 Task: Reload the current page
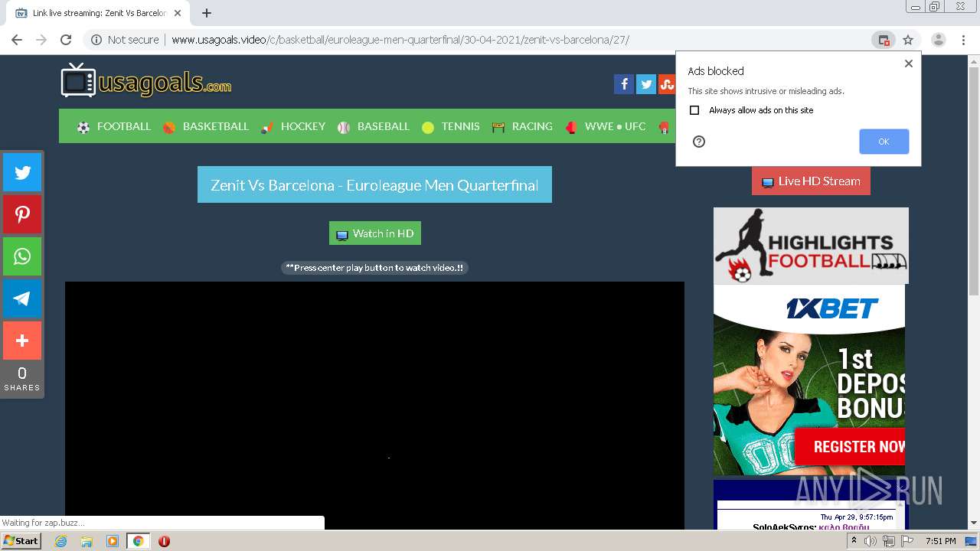(x=66, y=40)
